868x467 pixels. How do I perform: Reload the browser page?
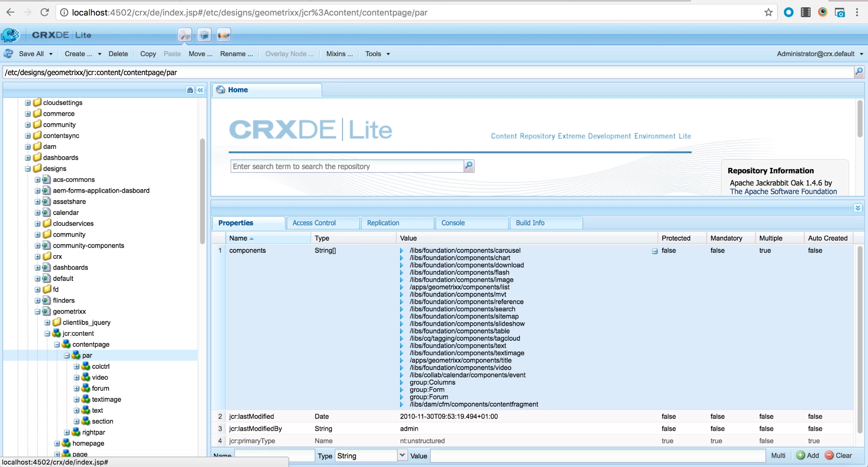[44, 12]
